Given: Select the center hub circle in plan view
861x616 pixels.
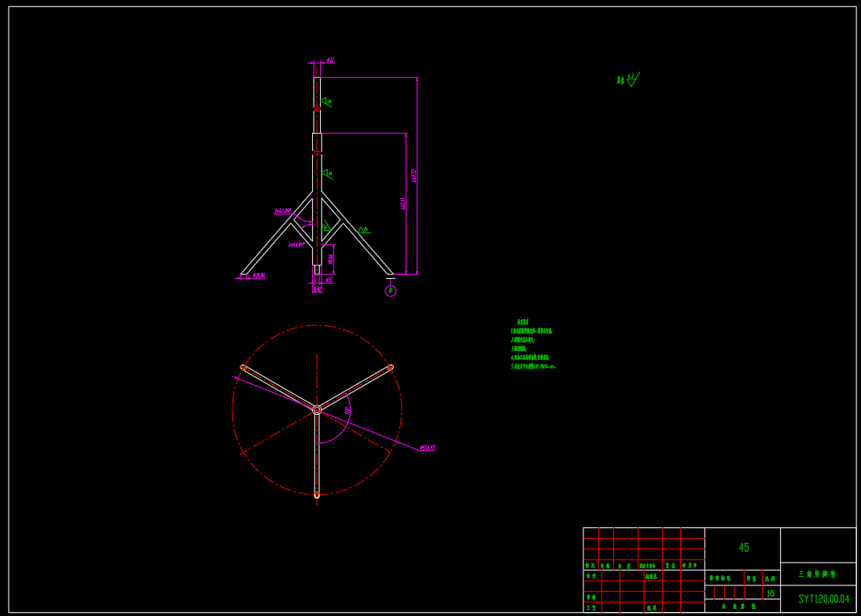Looking at the screenshot, I should pyautogui.click(x=317, y=409).
